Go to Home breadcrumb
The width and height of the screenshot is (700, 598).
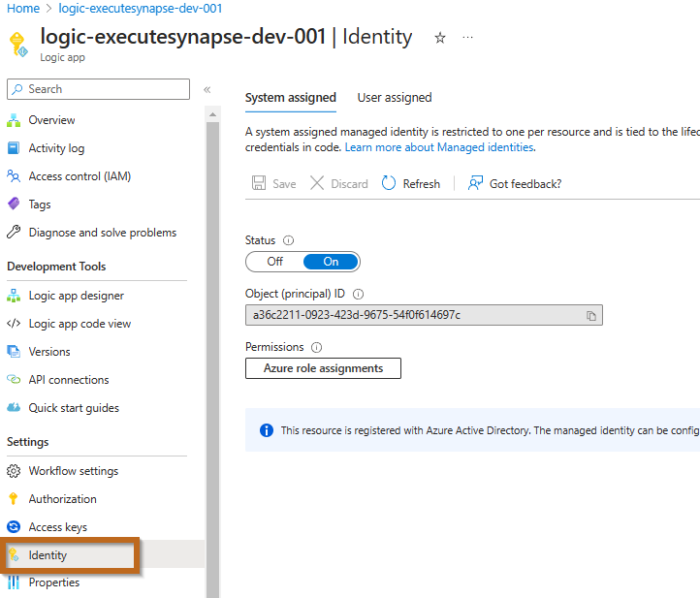(x=23, y=9)
